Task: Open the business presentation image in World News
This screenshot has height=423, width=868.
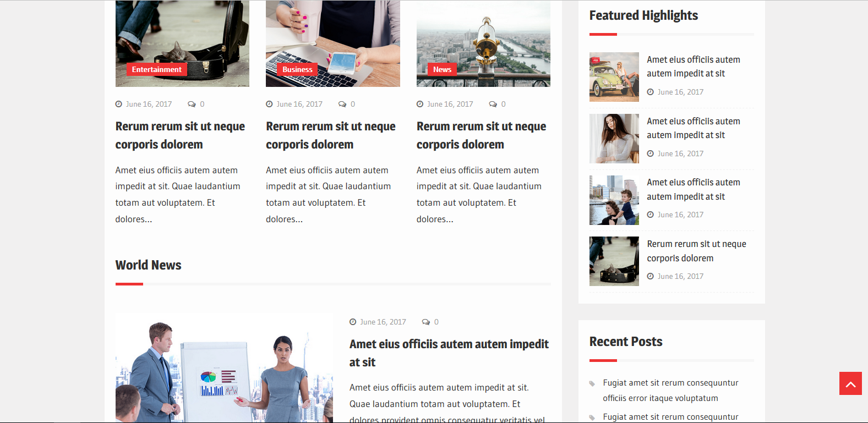Action: 224,369
